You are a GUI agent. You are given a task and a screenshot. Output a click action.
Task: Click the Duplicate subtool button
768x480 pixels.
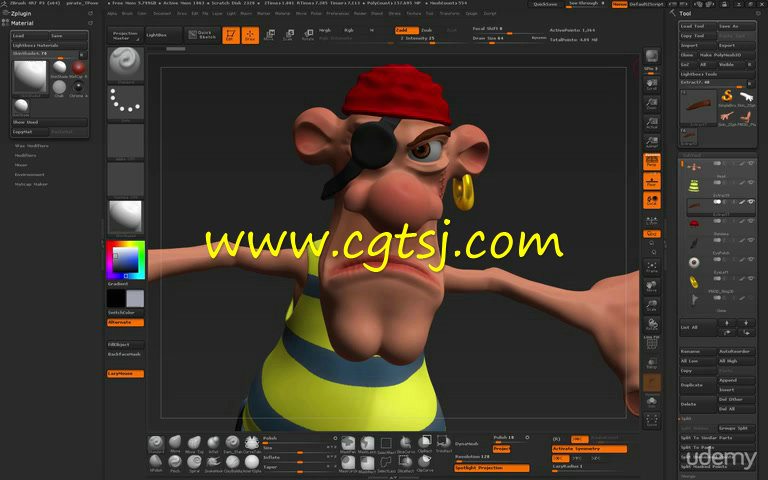coord(698,385)
